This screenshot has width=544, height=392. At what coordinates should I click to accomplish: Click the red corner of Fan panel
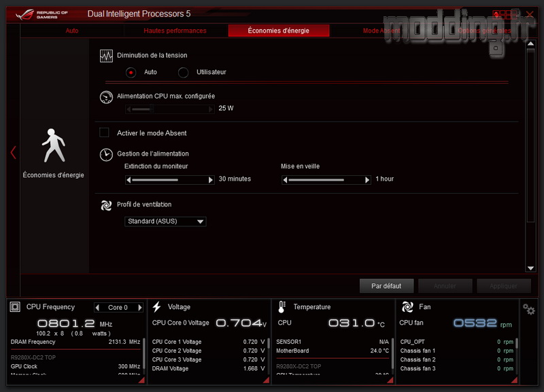(514, 380)
